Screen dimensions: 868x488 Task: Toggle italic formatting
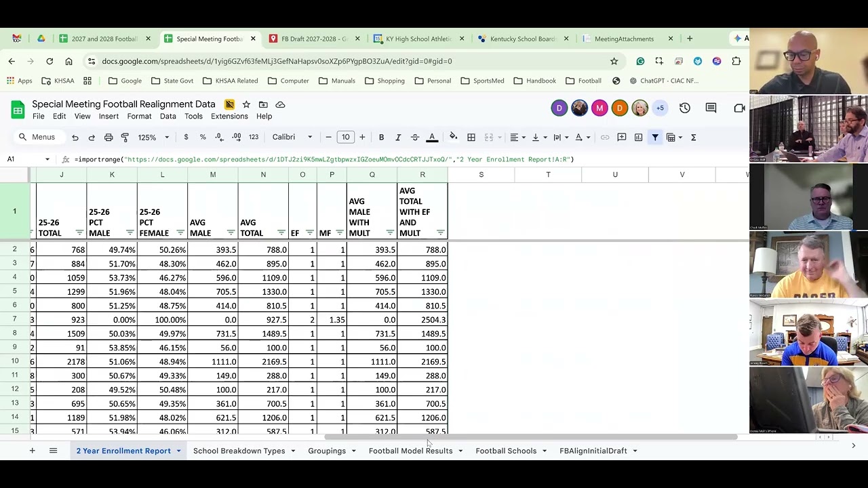pyautogui.click(x=398, y=138)
